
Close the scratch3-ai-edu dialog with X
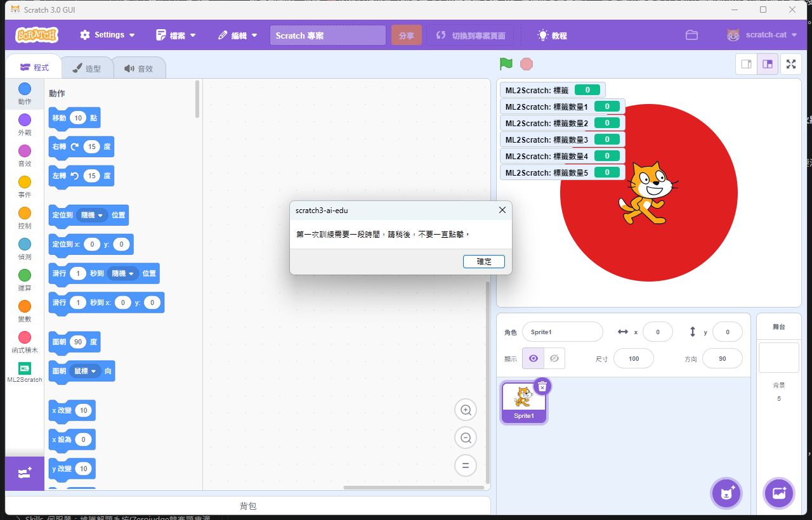[x=502, y=210]
